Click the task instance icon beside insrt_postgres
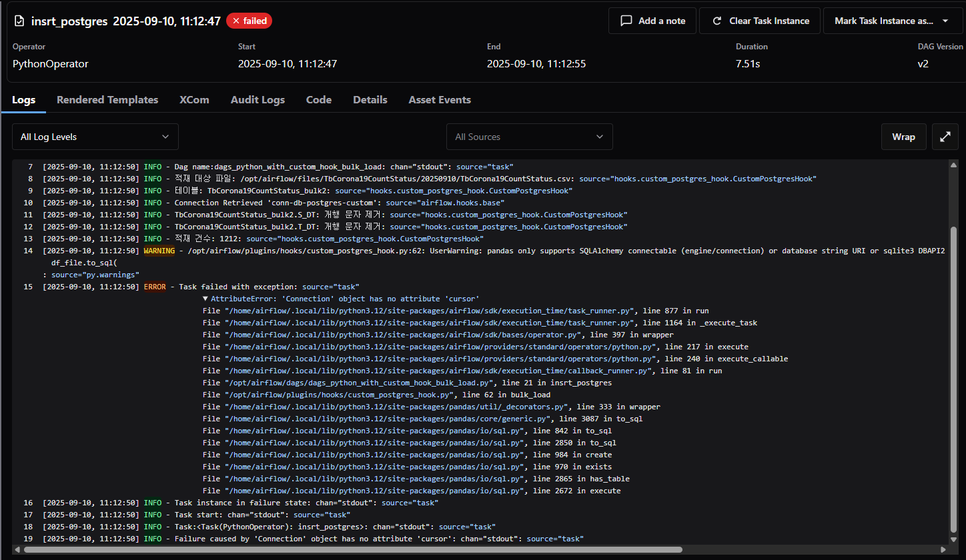This screenshot has height=560, width=966. 19,21
